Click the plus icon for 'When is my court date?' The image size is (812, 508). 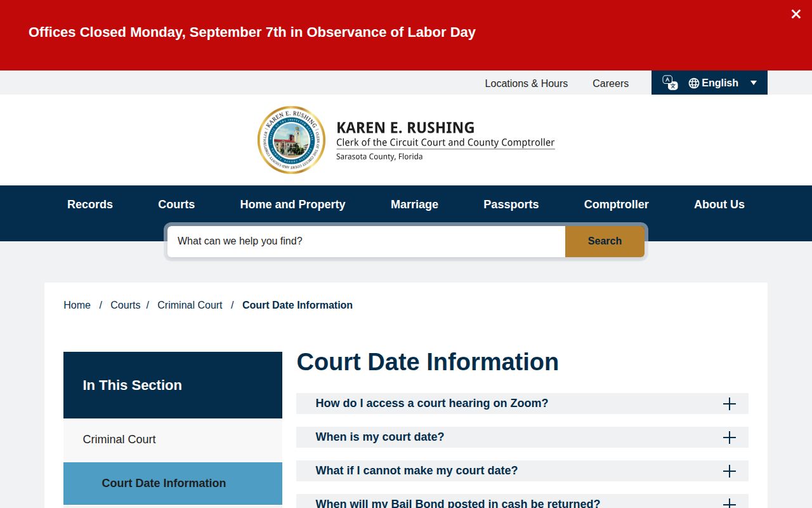(730, 438)
